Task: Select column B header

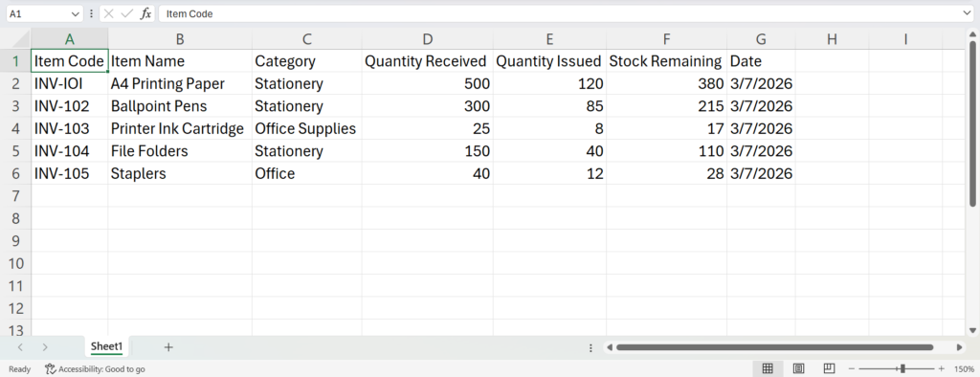Action: 180,39
